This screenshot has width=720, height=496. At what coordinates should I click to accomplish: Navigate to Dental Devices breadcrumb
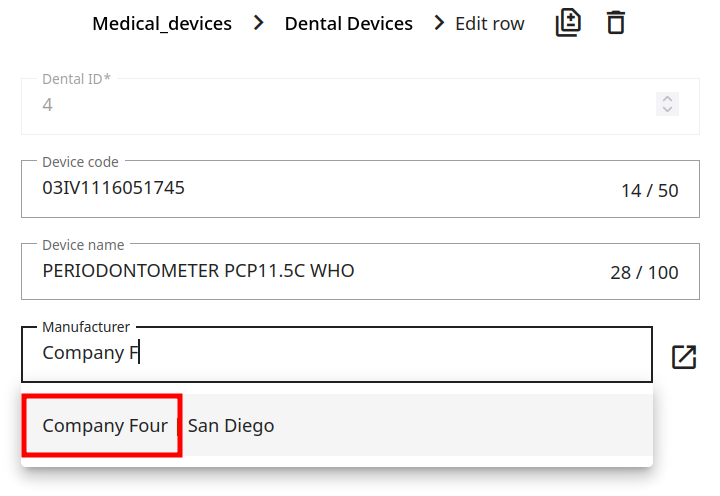pyautogui.click(x=348, y=23)
